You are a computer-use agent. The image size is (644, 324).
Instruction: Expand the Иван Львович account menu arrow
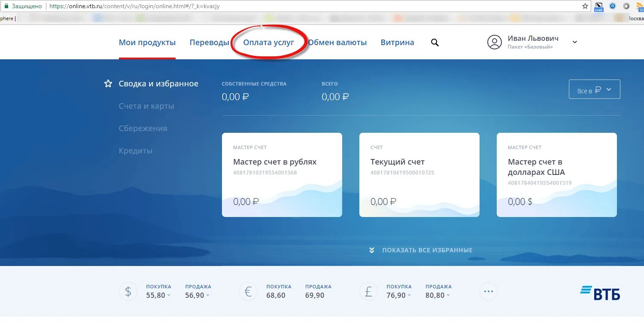tap(575, 42)
